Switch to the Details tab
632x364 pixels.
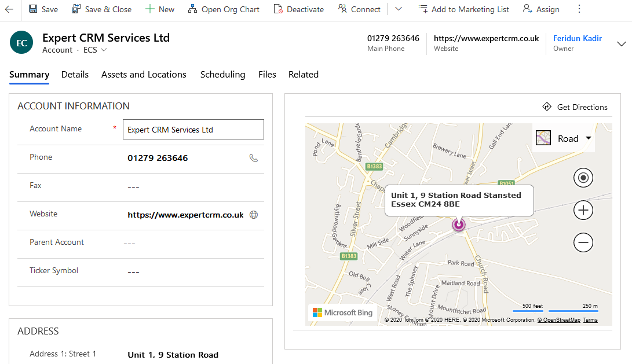coord(75,75)
